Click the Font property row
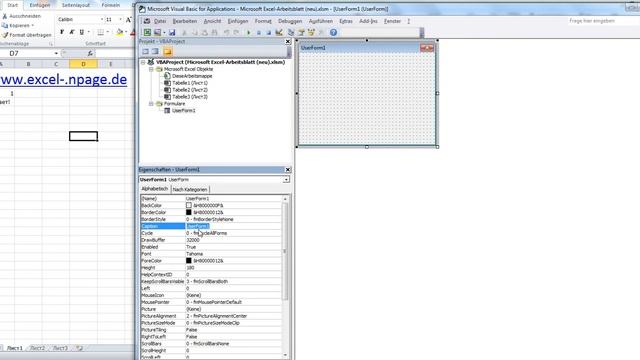Viewport: 640px width, 360px height. tap(211, 254)
